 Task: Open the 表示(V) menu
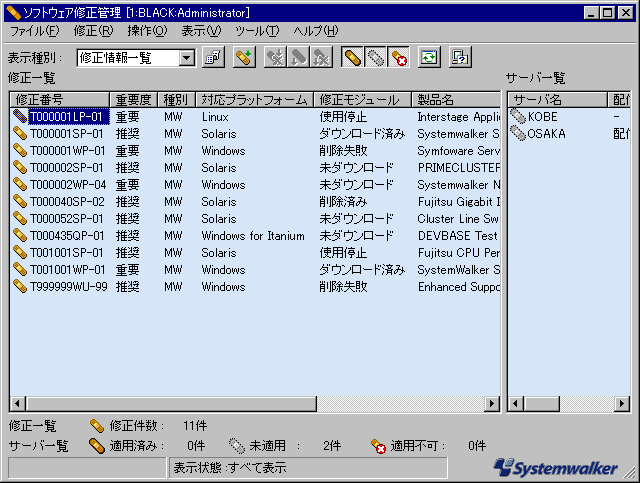(201, 31)
